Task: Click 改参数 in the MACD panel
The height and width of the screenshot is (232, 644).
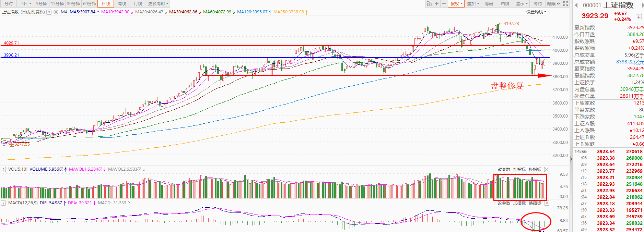Action: pos(504,203)
